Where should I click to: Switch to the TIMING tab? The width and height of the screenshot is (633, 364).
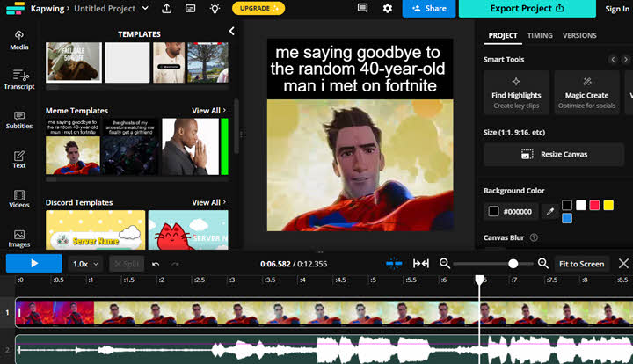538,35
